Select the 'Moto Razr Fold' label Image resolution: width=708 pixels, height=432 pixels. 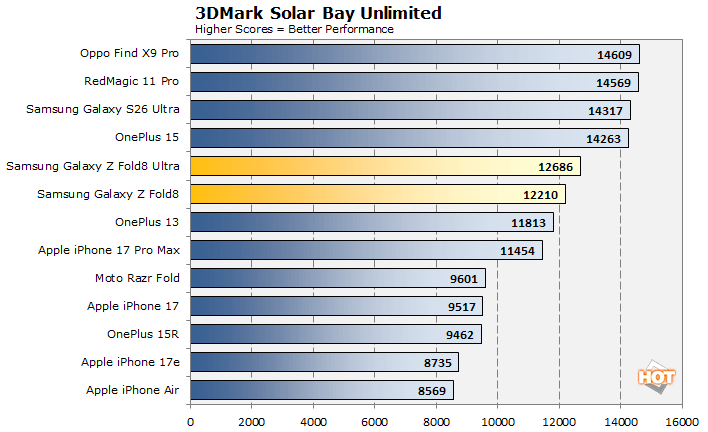[x=137, y=278]
